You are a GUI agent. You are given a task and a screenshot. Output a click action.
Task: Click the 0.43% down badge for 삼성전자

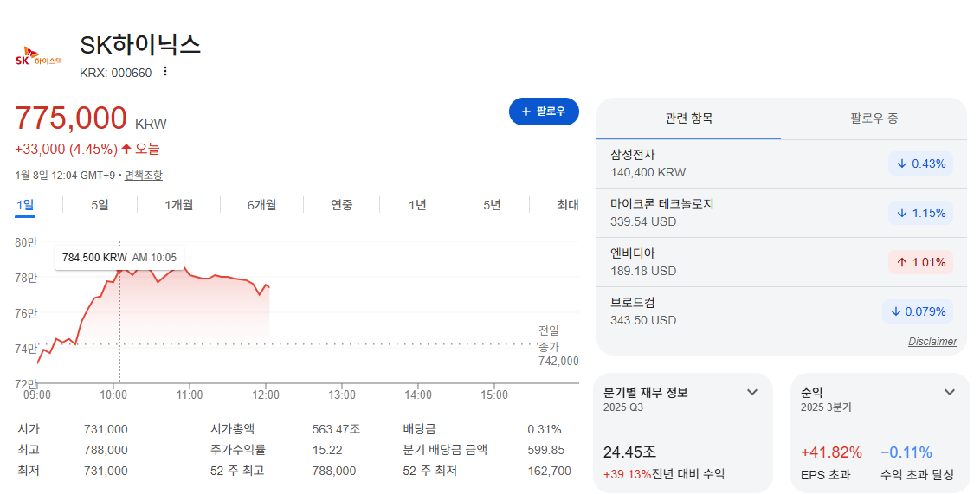pos(920,164)
